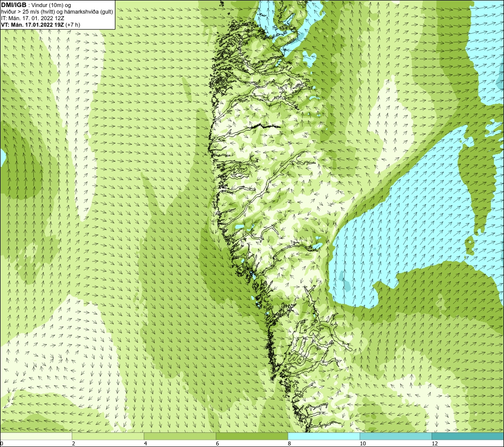Screen dimensions: 504x447
Task: Click the '(+7 h)' forecast offset text
Action: point(73,25)
